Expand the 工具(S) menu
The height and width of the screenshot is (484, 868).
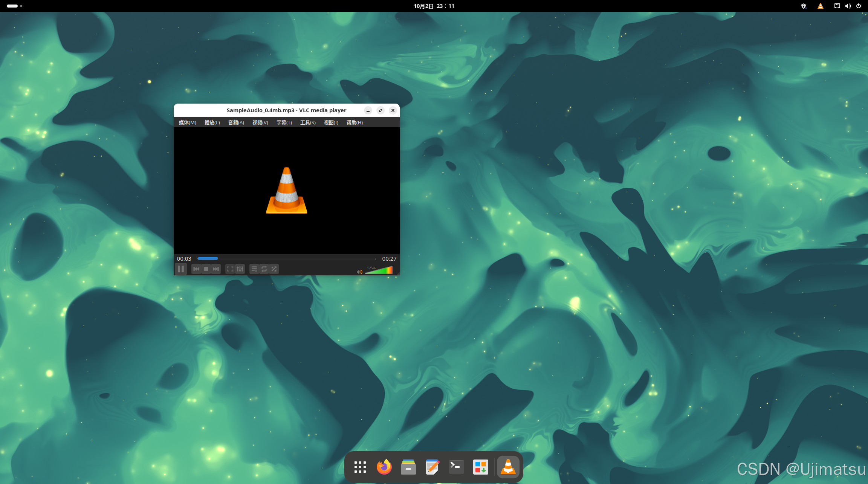307,122
